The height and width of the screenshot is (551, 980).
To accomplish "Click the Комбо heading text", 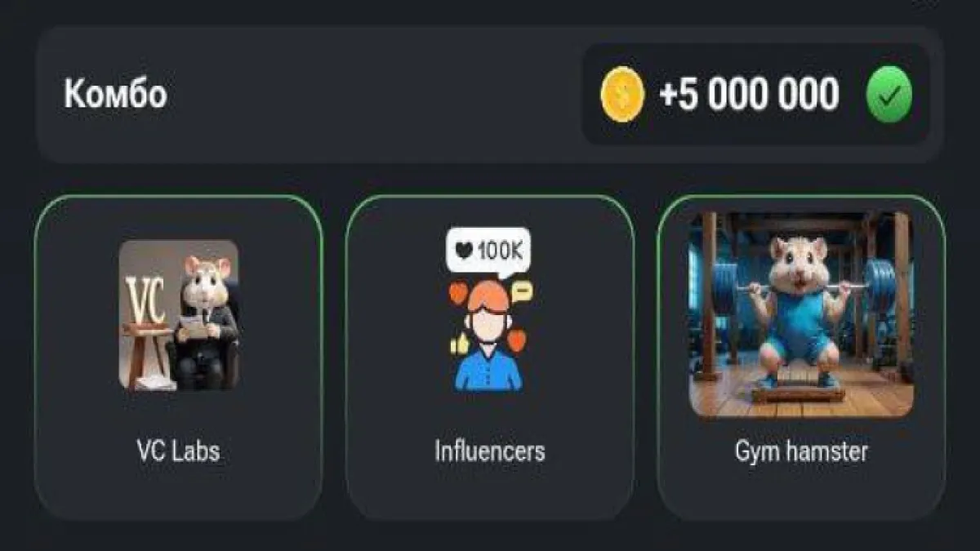I will click(116, 95).
